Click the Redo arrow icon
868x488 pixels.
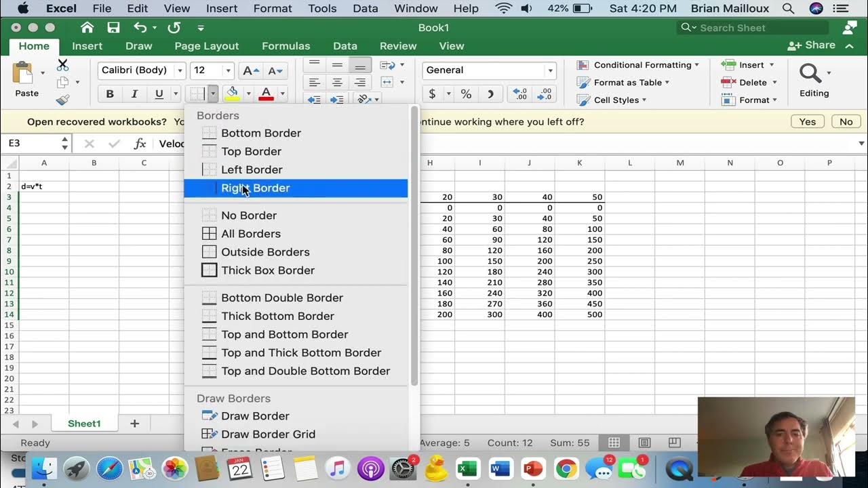[174, 28]
